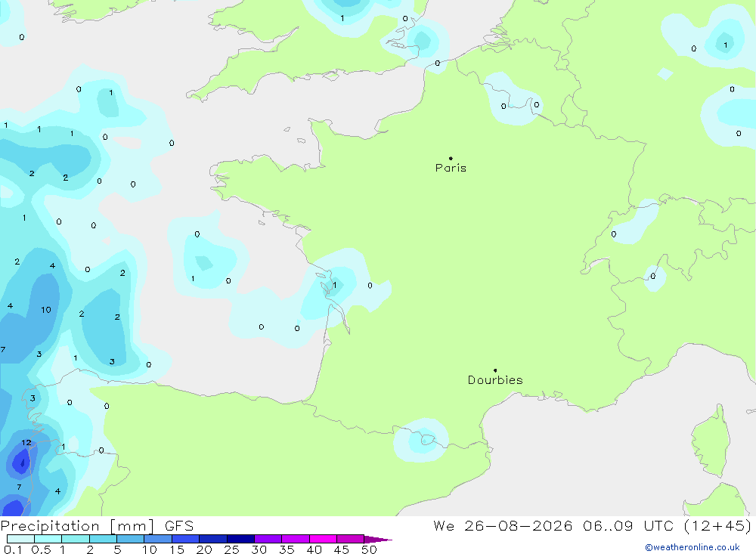The width and height of the screenshot is (756, 554).
Task: Click the '(12+45)' forecast offset text
Action: (x=717, y=525)
